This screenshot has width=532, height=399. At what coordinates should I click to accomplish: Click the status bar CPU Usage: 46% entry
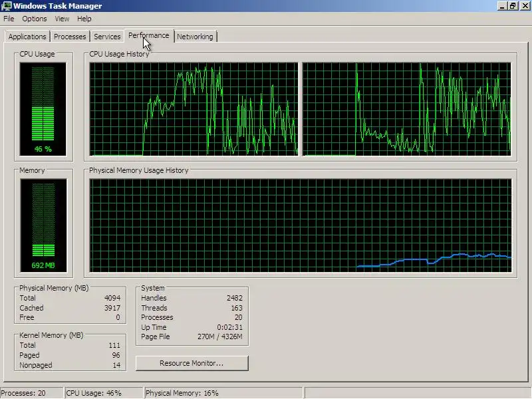tap(104, 393)
